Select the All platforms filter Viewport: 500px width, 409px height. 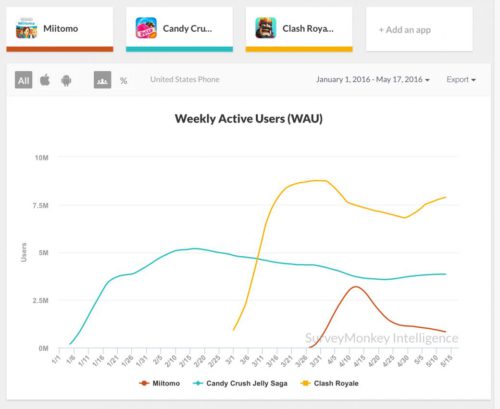24,80
